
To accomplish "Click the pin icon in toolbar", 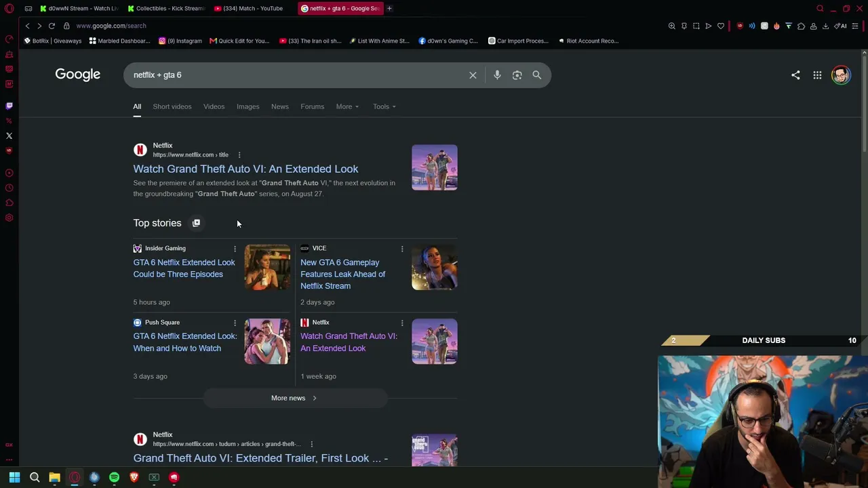I will pyautogui.click(x=684, y=26).
